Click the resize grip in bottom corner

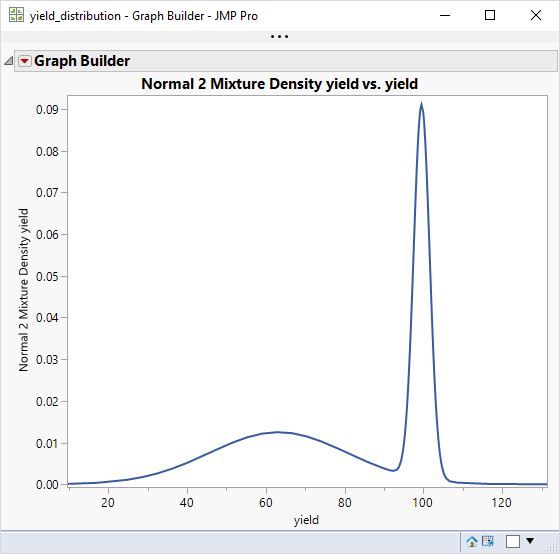553,547
